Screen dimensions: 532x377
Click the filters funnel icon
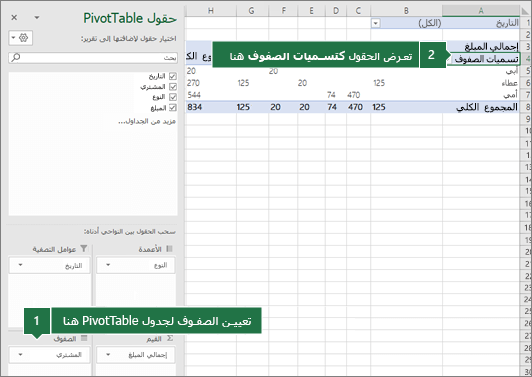(83, 249)
